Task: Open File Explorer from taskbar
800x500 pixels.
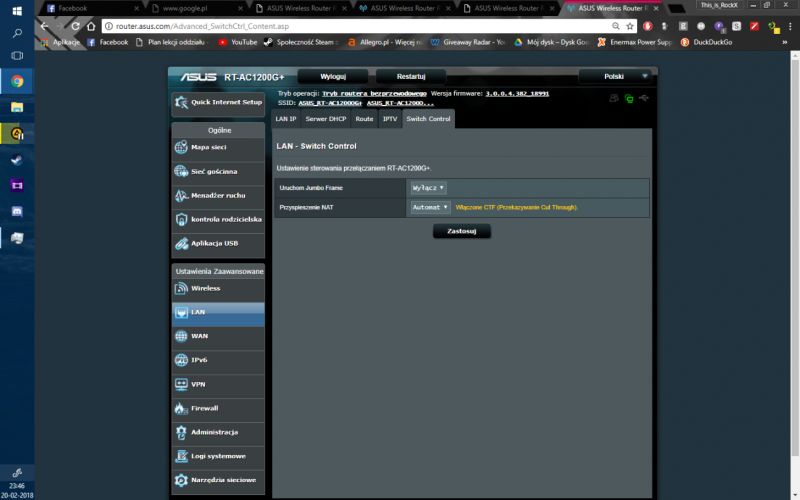Action: point(17,108)
